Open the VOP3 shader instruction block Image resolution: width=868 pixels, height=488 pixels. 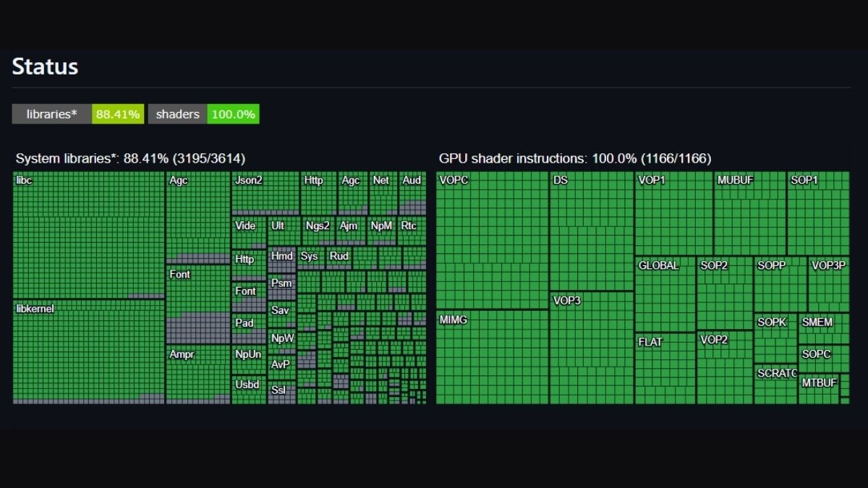592,348
